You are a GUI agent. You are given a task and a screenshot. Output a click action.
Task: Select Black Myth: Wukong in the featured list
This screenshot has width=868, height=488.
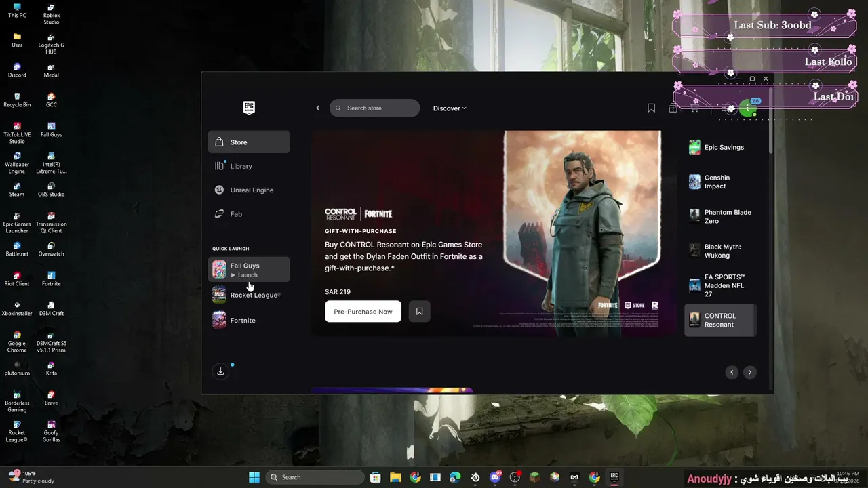[x=720, y=251]
